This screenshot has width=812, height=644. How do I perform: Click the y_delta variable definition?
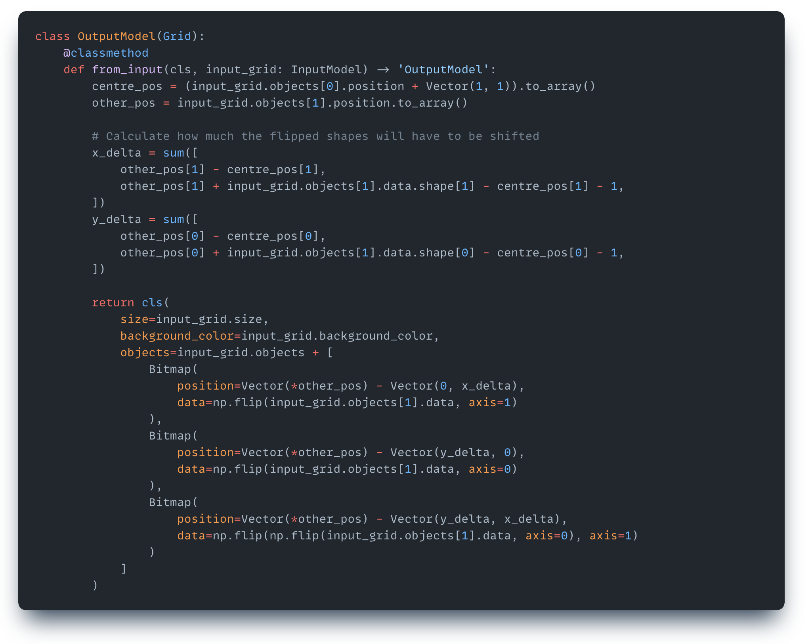click(116, 219)
